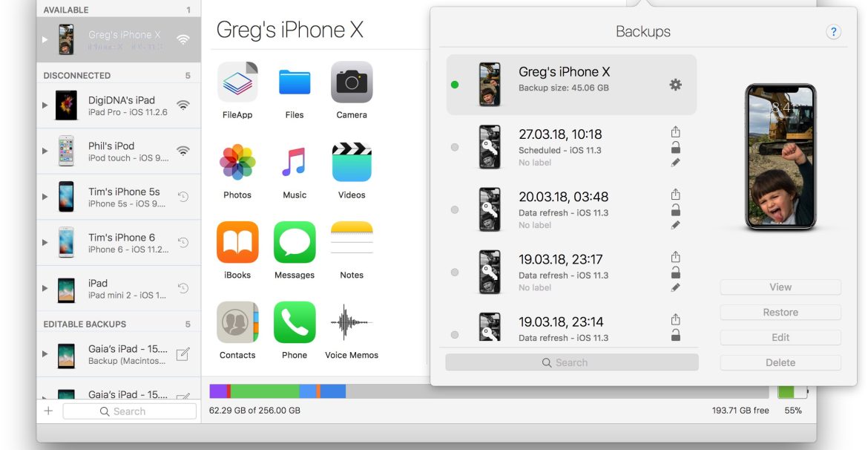Click the pencil icon for the 20.03.18, 03:48 backup
Image resolution: width=868 pixels, height=450 pixels.
coord(675,225)
